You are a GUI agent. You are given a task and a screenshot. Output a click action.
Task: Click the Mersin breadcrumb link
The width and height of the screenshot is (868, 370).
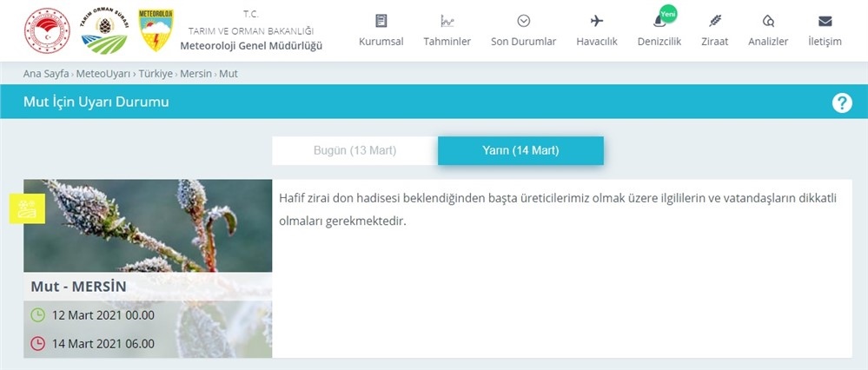195,74
